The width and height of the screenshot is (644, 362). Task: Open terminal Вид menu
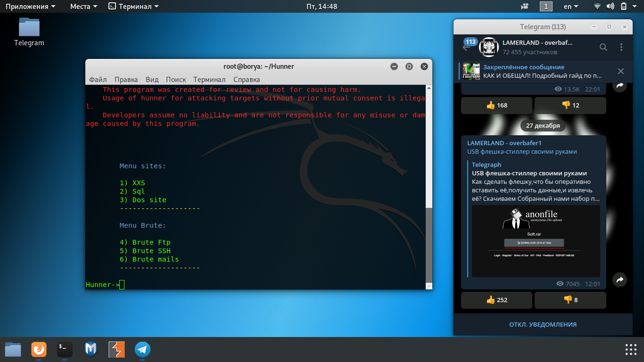coord(152,80)
